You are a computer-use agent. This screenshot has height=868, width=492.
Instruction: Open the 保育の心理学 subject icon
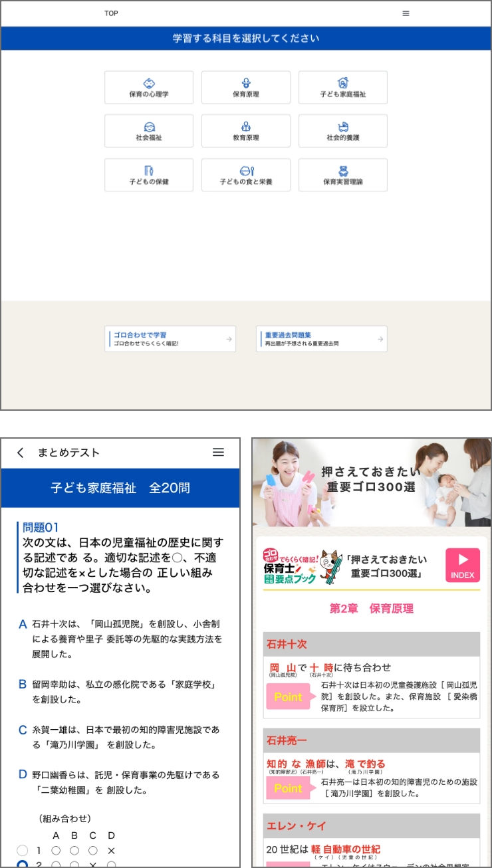pyautogui.click(x=149, y=84)
